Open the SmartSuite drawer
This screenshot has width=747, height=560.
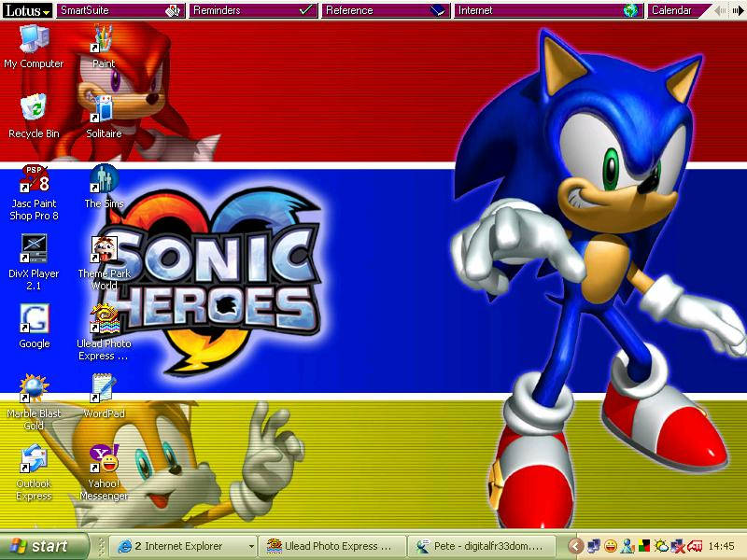[120, 10]
